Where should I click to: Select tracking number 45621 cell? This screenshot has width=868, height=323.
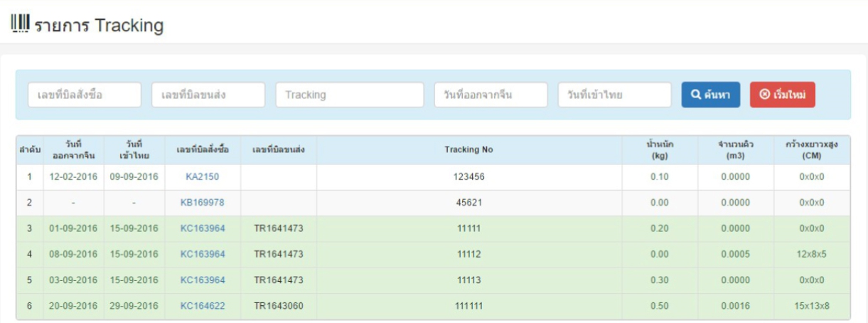click(x=469, y=203)
